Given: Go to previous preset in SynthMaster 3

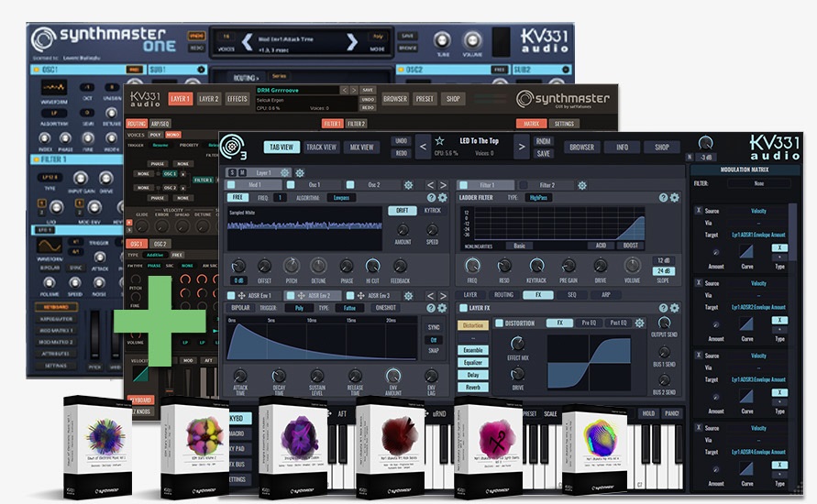Looking at the screenshot, I should 423,147.
